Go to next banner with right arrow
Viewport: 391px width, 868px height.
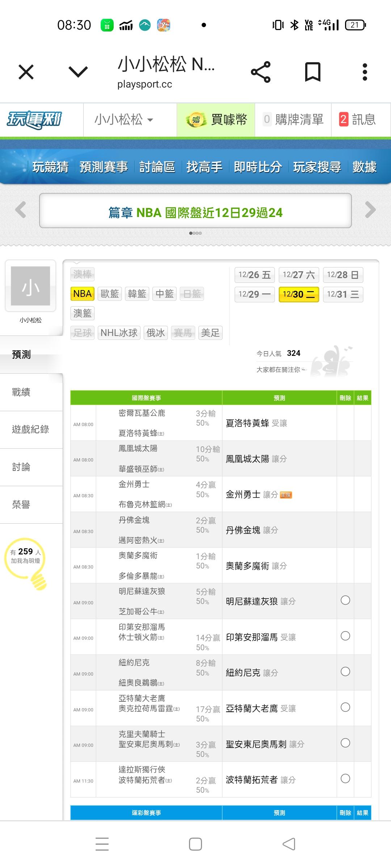[x=370, y=210]
